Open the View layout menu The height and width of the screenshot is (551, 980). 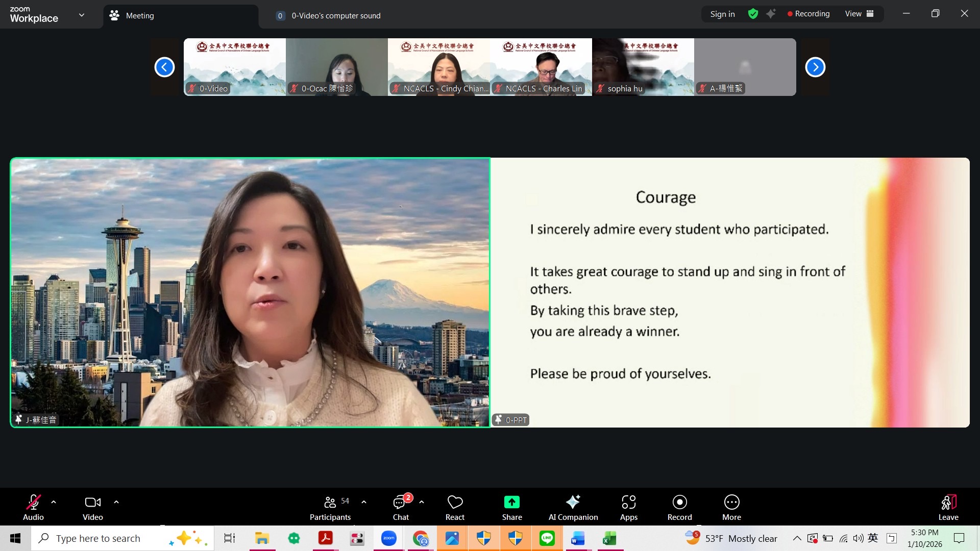859,14
